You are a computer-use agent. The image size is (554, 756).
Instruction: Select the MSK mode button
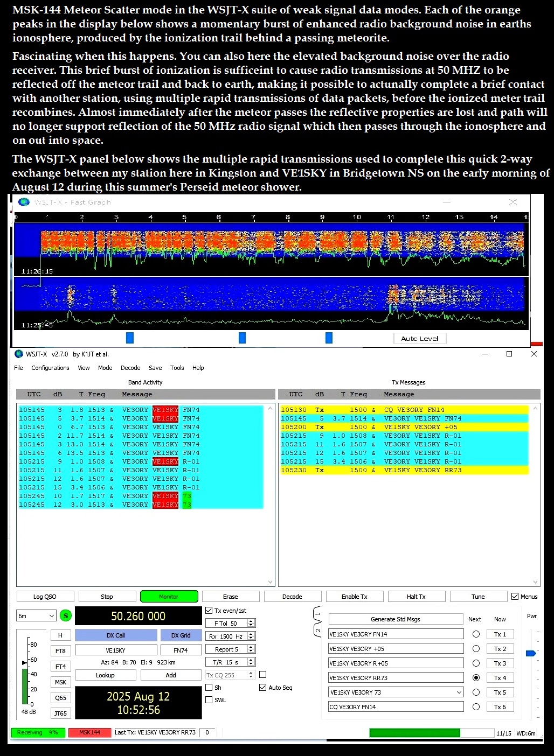click(60, 682)
